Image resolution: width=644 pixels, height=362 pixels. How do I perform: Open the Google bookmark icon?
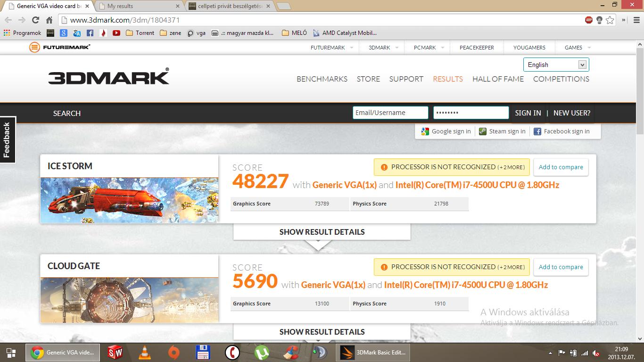tap(64, 33)
